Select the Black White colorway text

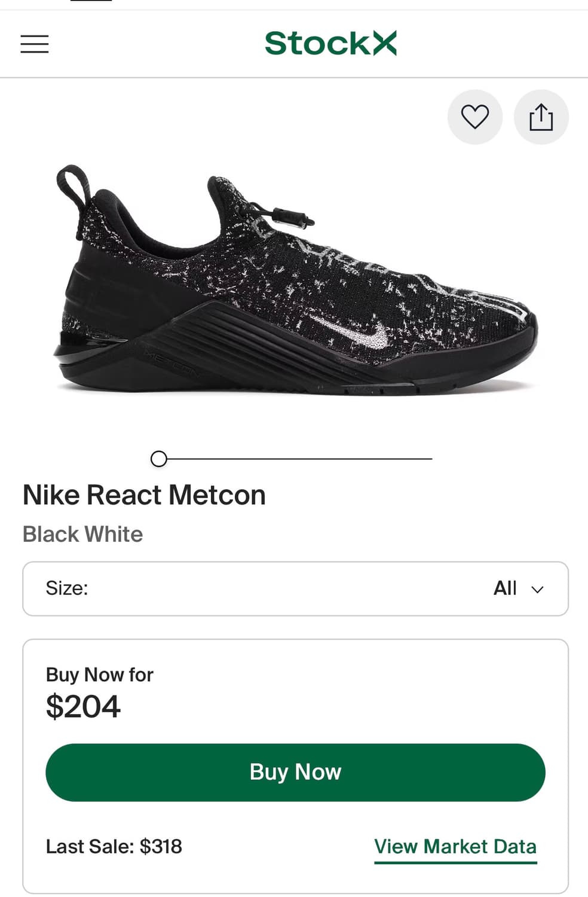[82, 534]
